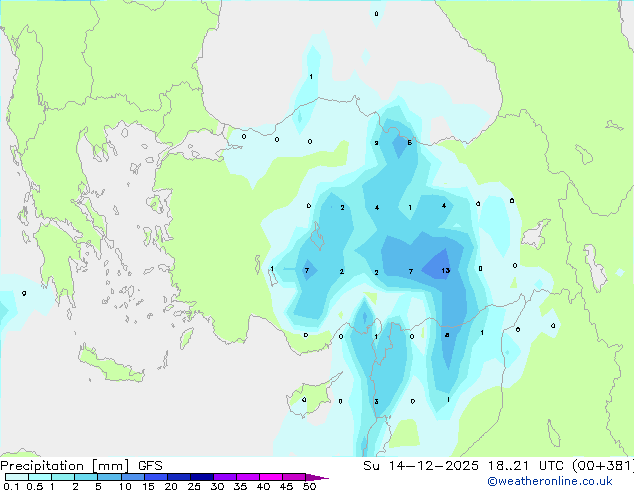
Task: Click legend label '50'
Action: tap(309, 486)
